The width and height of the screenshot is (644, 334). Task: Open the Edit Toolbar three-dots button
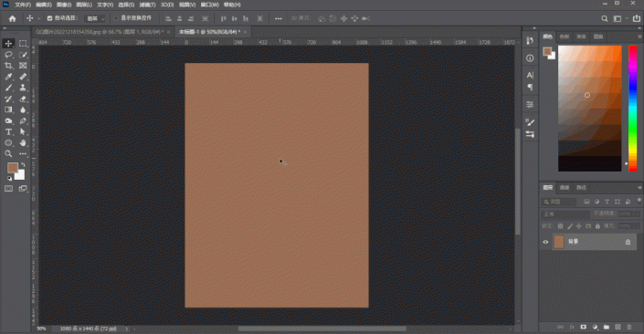[23, 154]
